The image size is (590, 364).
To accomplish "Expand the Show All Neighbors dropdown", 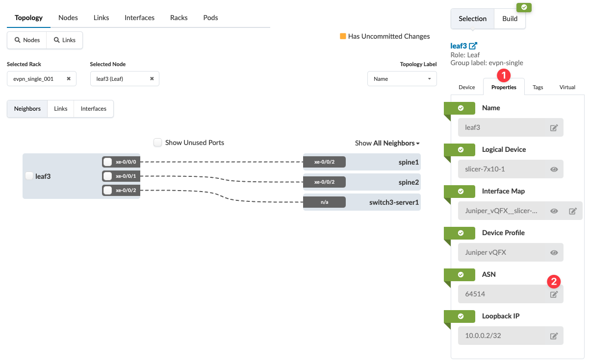I will point(387,143).
